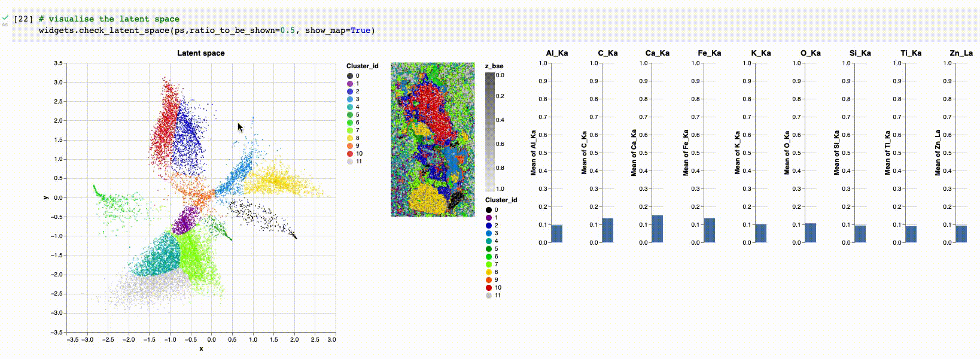Image resolution: width=980 pixels, height=359 pixels.
Task: Click the Ca_Ka mean bar
Action: pyautogui.click(x=657, y=229)
